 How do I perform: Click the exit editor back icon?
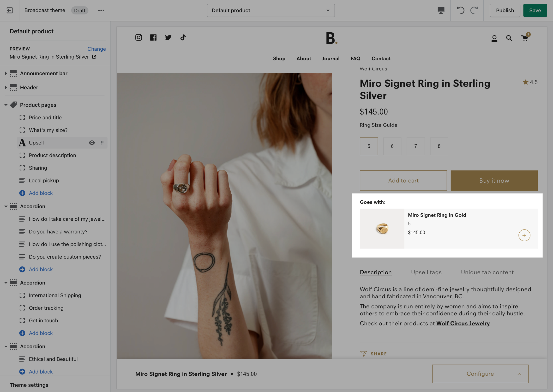pyautogui.click(x=10, y=10)
